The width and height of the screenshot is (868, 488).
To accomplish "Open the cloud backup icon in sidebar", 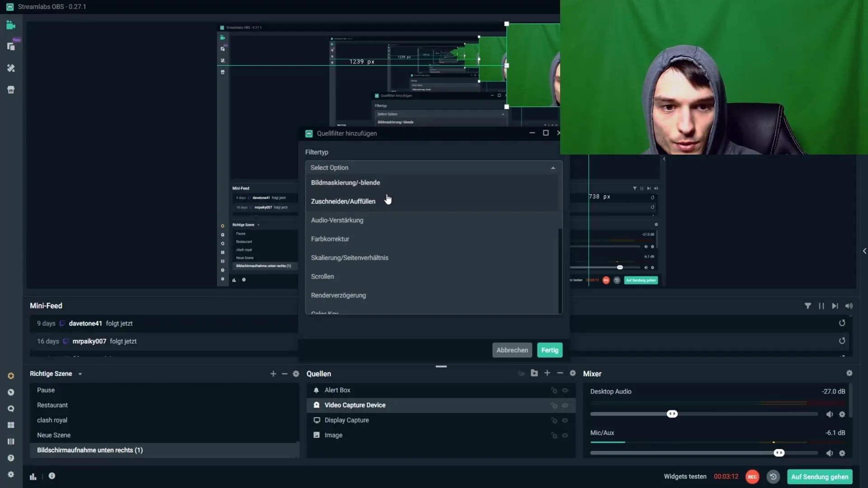I will pyautogui.click(x=11, y=408).
